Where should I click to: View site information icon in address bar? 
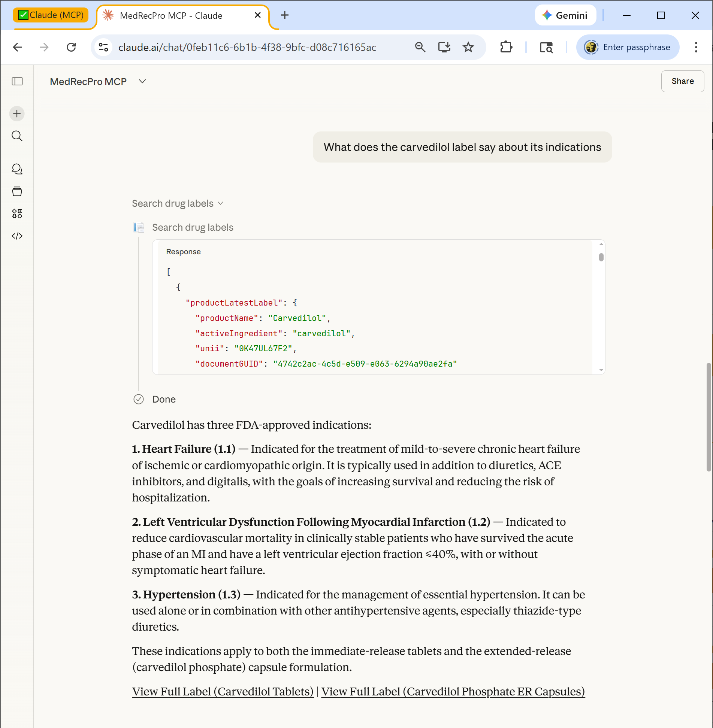[x=103, y=47]
